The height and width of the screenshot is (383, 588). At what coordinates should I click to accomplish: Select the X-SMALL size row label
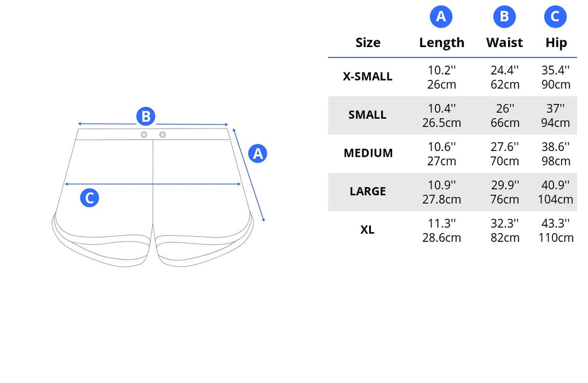367,76
